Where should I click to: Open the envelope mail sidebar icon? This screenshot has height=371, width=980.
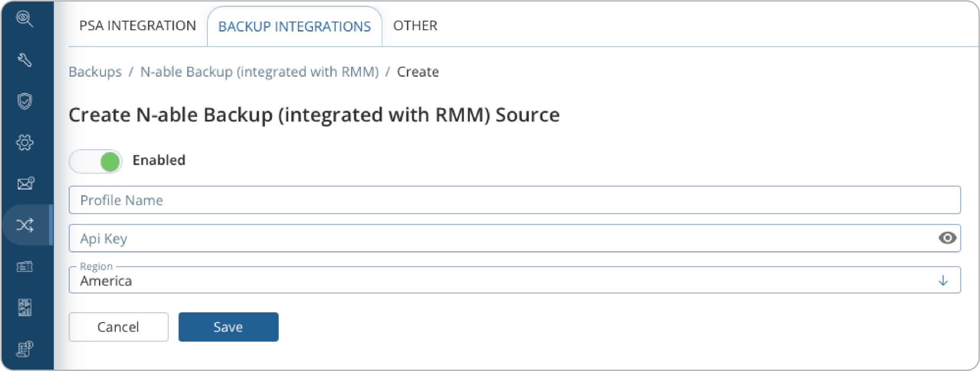25,184
